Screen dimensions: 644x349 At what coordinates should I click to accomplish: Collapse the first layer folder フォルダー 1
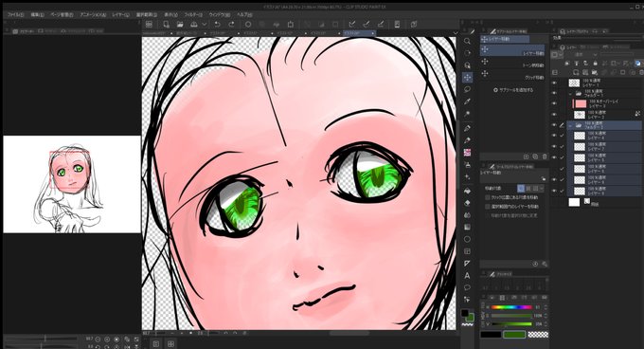click(570, 94)
